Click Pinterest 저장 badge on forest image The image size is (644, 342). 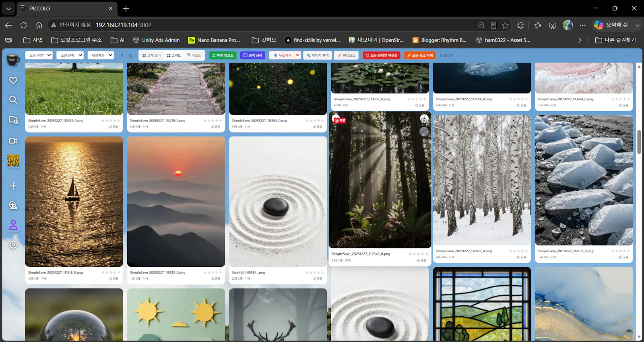[340, 120]
